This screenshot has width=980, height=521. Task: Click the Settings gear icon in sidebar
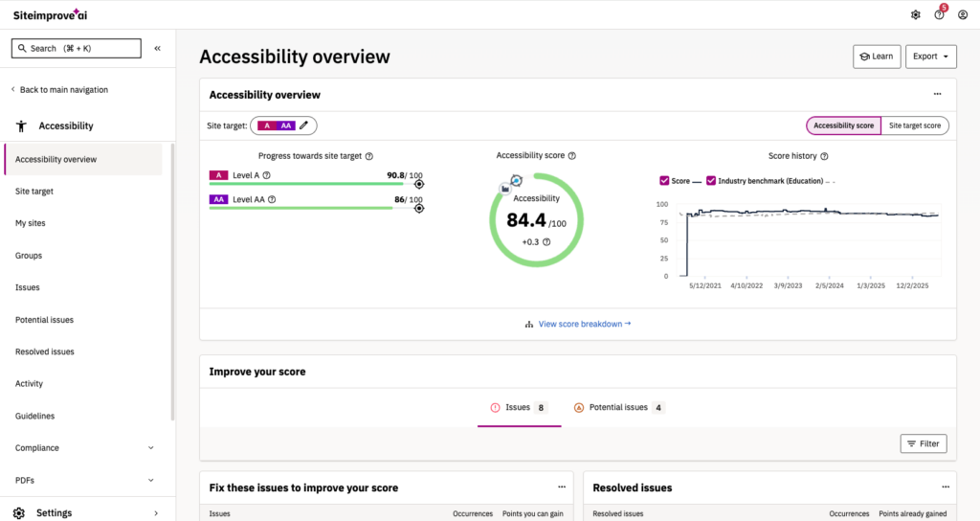pos(19,513)
